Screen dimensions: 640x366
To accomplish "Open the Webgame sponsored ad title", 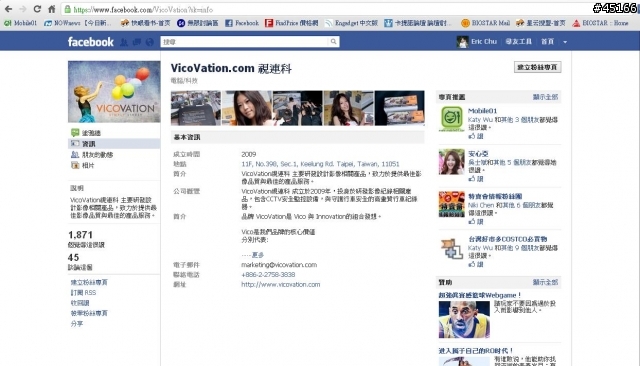I will point(480,295).
